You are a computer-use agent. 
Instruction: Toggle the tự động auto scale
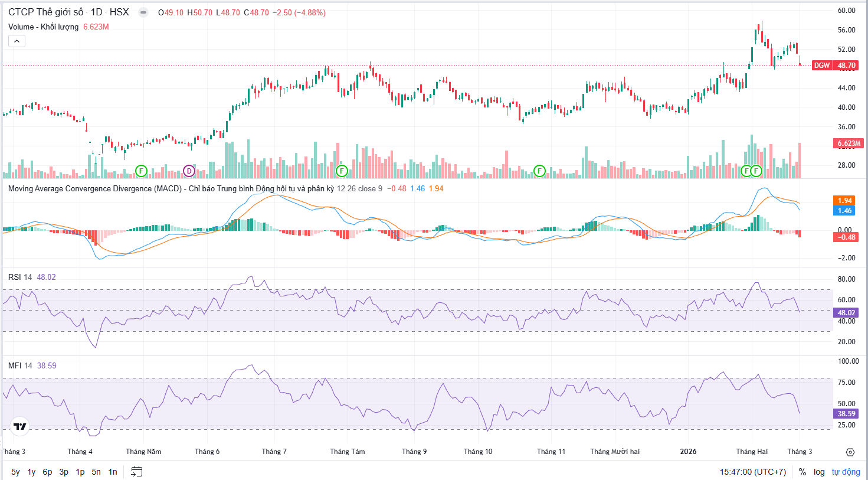(x=846, y=472)
